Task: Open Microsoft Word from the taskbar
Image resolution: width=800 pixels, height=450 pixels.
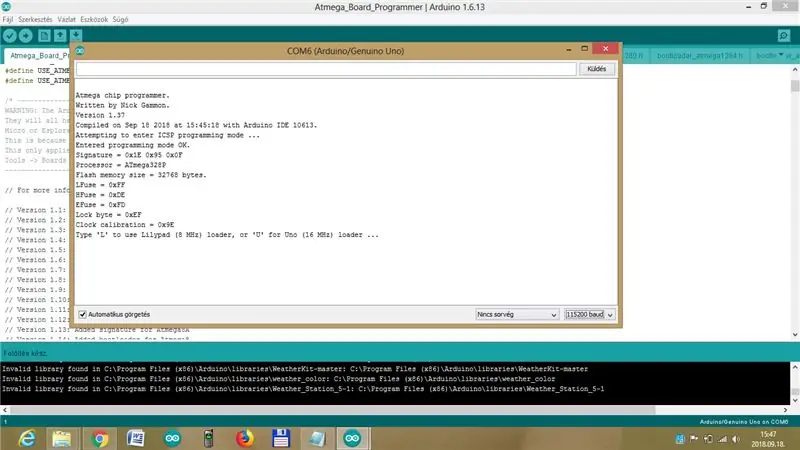Action: click(x=136, y=438)
